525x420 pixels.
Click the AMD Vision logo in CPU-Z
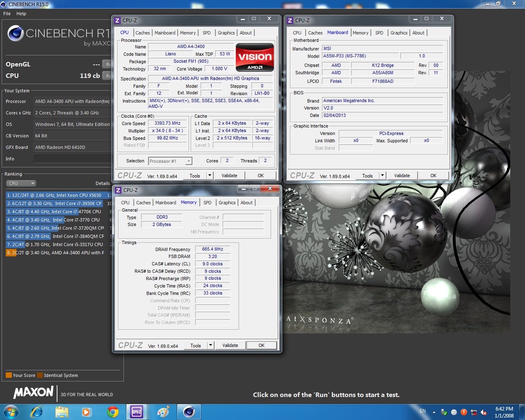[255, 57]
